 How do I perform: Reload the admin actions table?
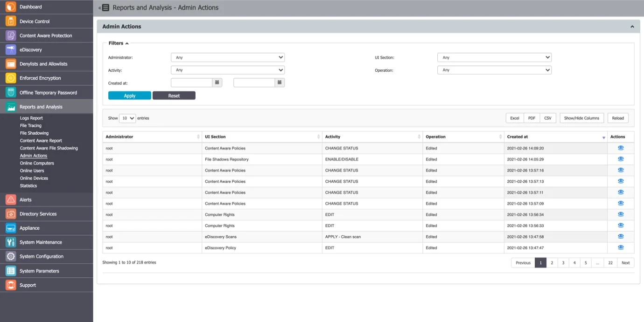point(618,118)
